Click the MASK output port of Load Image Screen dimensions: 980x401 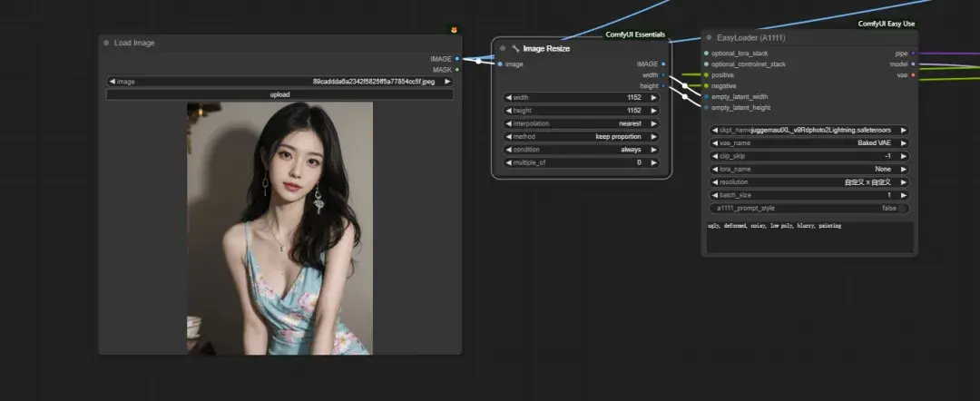(457, 69)
